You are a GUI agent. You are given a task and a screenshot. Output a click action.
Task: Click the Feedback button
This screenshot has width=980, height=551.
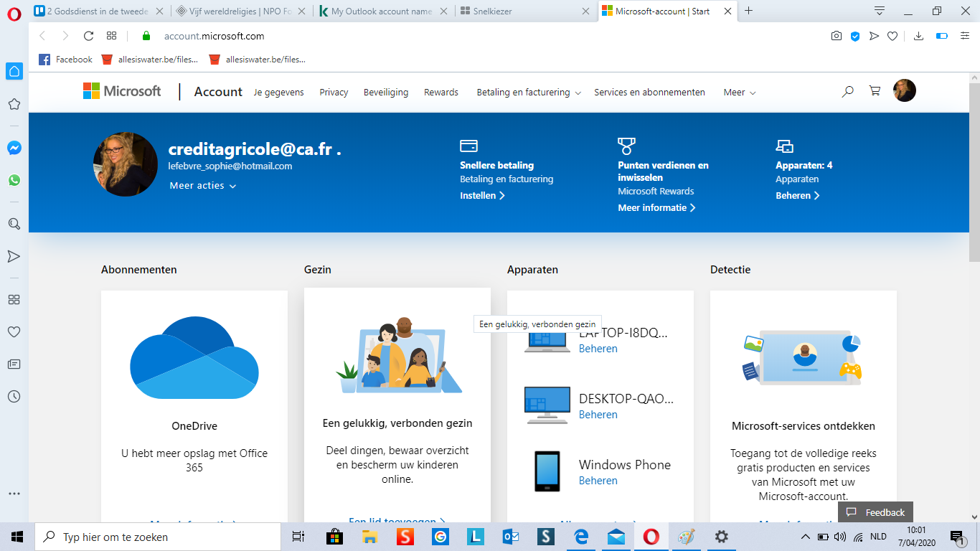(x=875, y=512)
